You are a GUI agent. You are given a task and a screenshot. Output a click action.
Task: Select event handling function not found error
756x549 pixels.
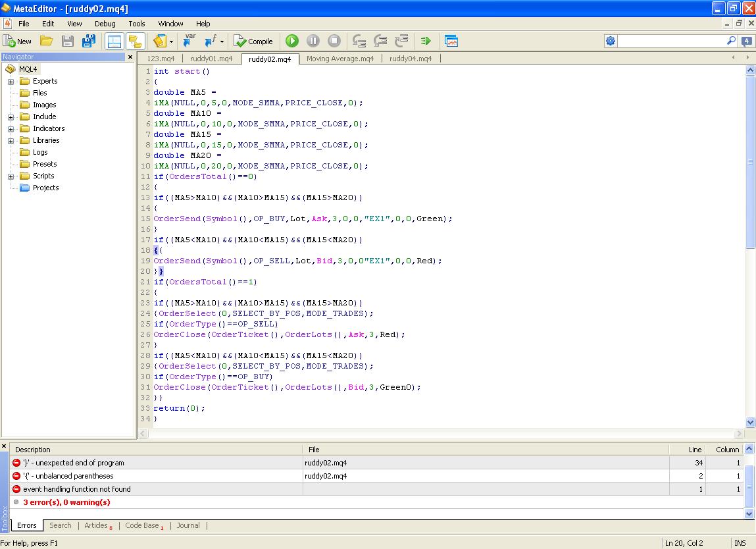tap(376, 488)
